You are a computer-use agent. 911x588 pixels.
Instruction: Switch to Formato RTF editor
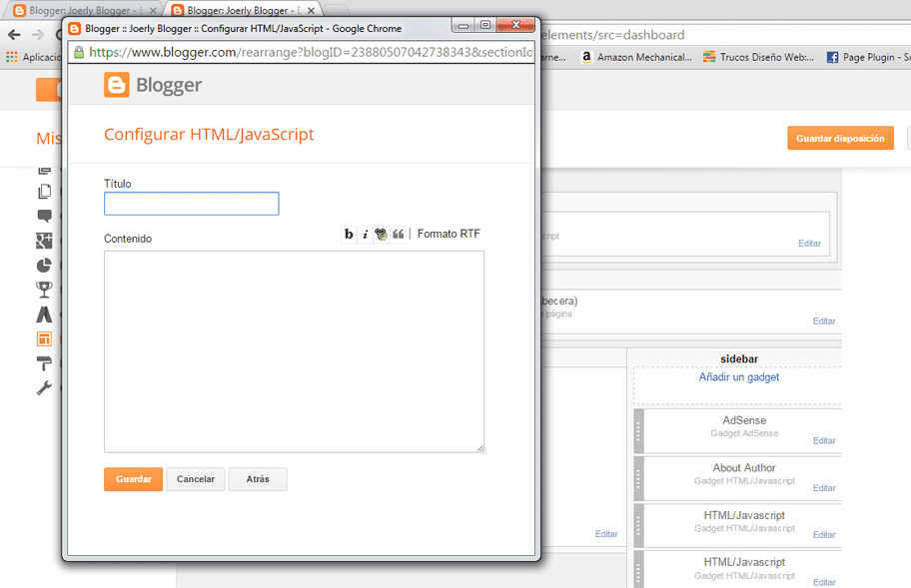pos(449,234)
